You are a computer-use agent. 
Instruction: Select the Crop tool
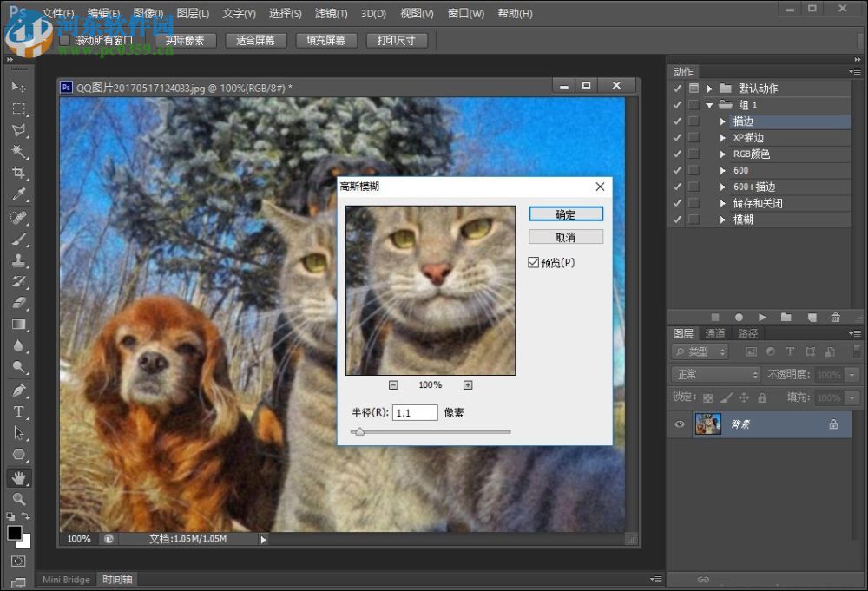tap(18, 173)
